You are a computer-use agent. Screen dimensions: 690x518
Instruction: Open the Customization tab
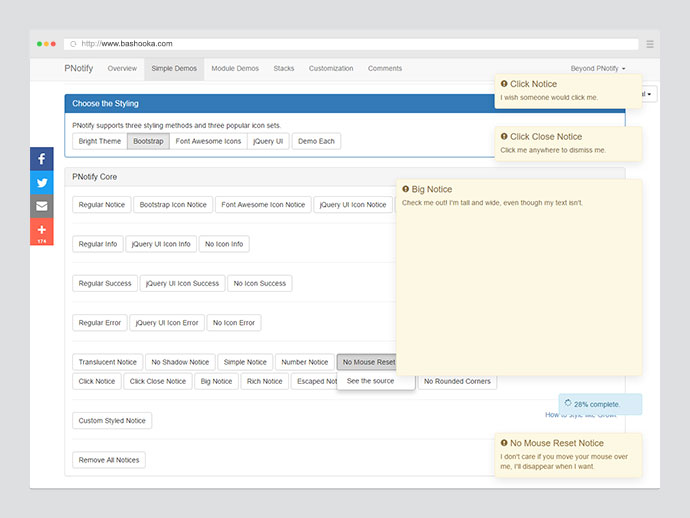[x=331, y=69]
